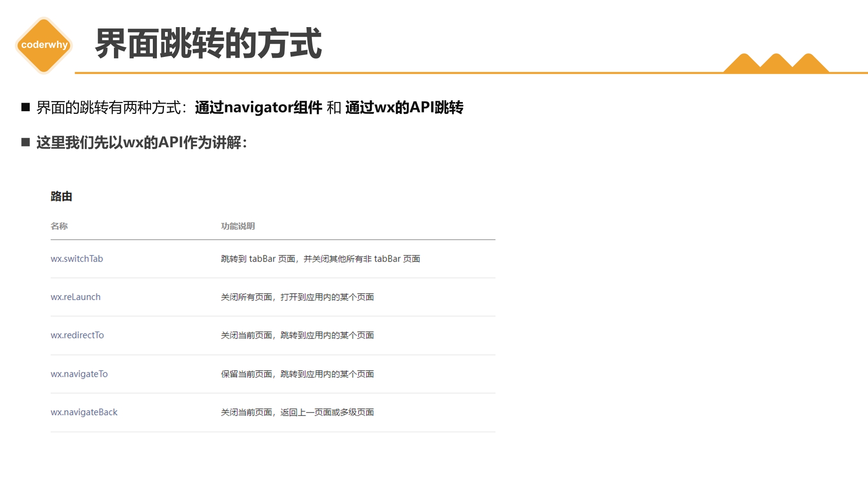
Task: Click the 功能说明 column header
Action: pyautogui.click(x=238, y=226)
